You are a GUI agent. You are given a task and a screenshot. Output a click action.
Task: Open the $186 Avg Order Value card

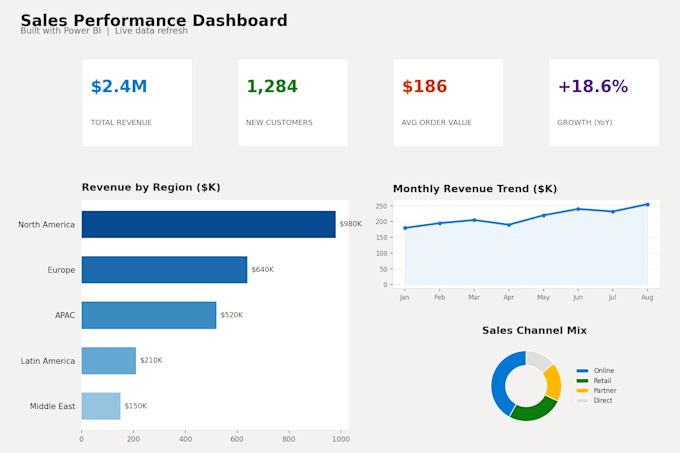coord(448,103)
